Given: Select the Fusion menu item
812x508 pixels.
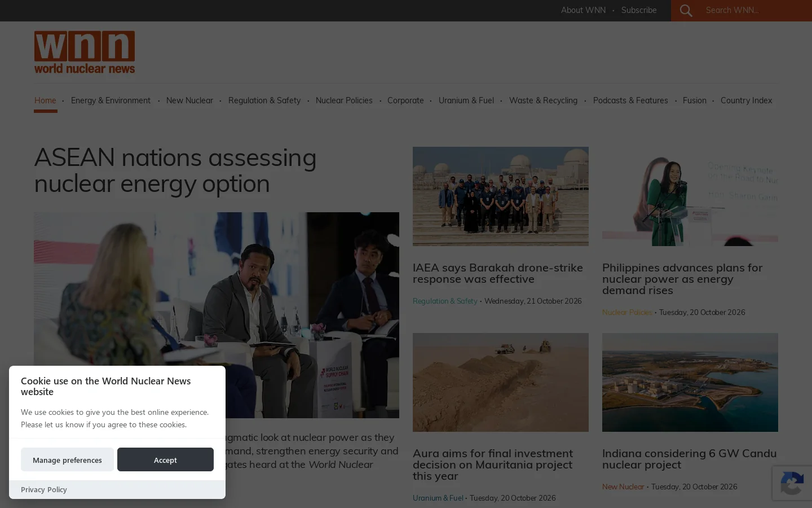Looking at the screenshot, I should coord(694,100).
